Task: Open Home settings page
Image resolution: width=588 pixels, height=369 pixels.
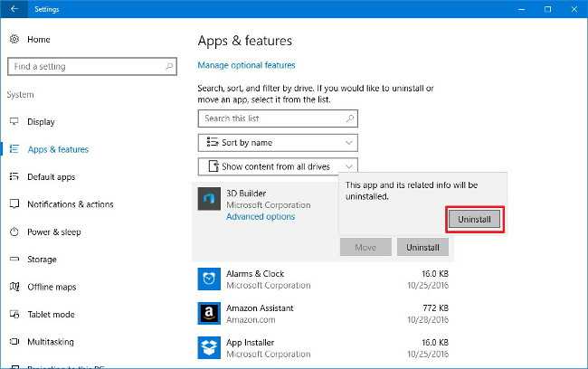Action: (39, 40)
